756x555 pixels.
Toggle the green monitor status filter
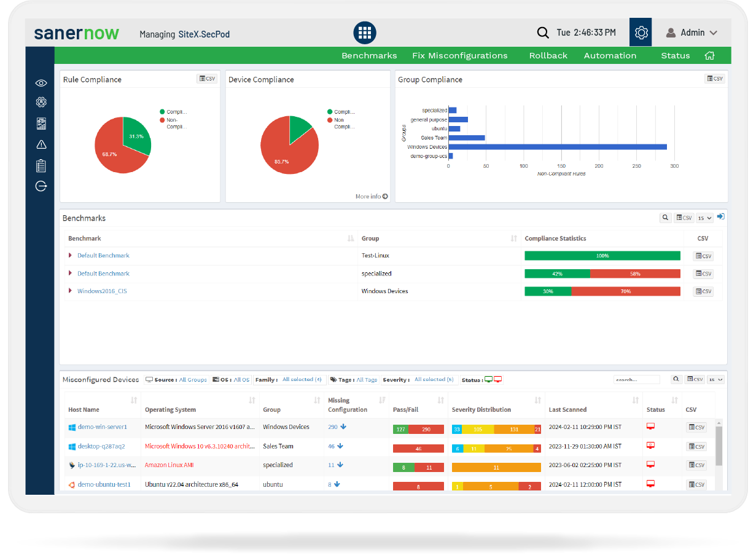click(488, 379)
